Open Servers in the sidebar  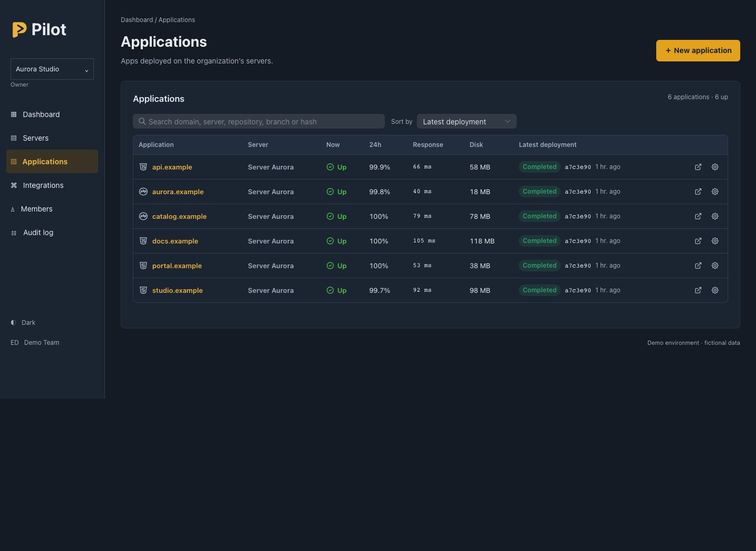(x=52, y=138)
